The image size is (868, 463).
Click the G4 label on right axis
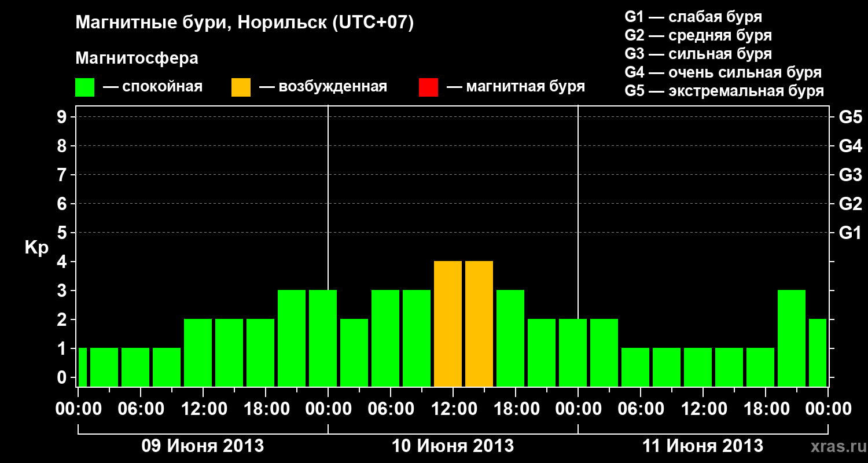tap(850, 146)
